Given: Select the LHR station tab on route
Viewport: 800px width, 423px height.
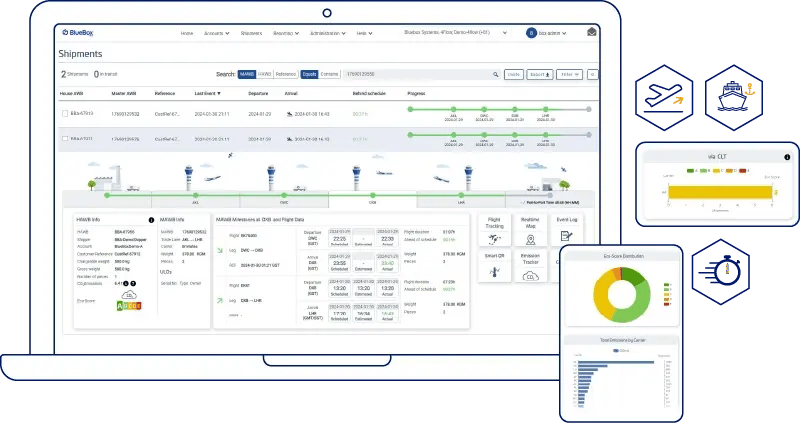Looking at the screenshot, I should (461, 200).
